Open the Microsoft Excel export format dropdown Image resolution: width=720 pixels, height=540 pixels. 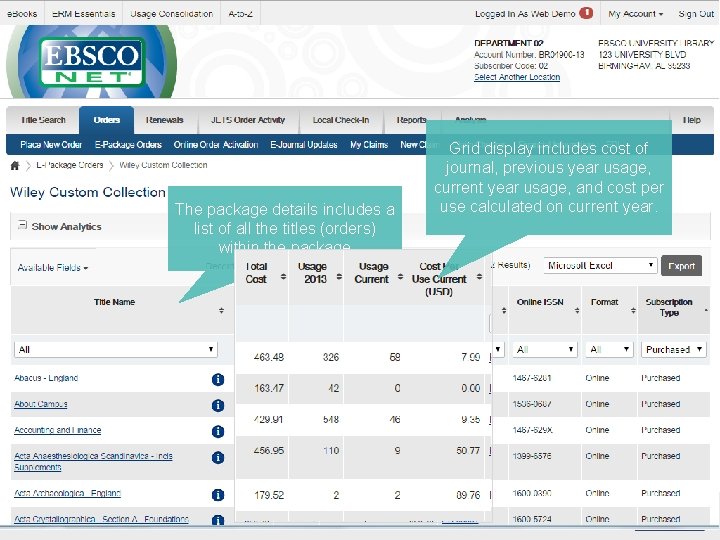coord(601,265)
